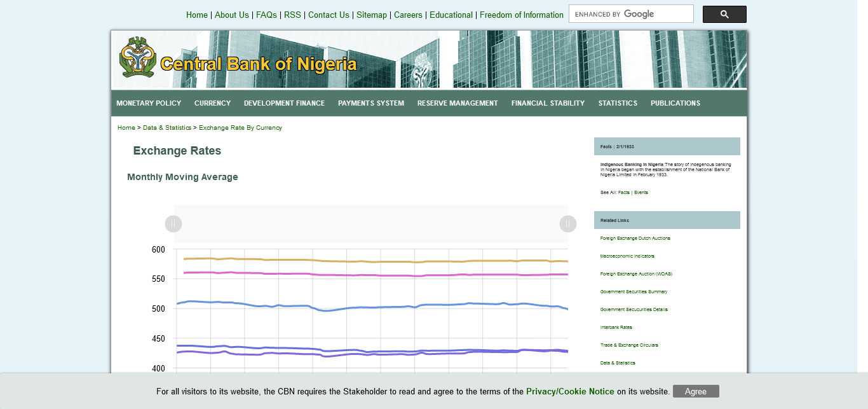Grab the left chart range handle
The width and height of the screenshot is (868, 409).
pyautogui.click(x=173, y=224)
